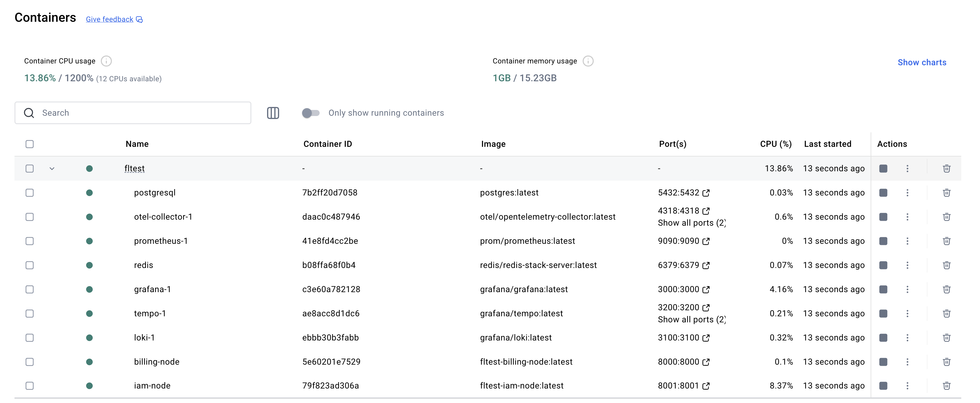Stop the grafana-1 container
980x403 pixels.
coord(883,289)
